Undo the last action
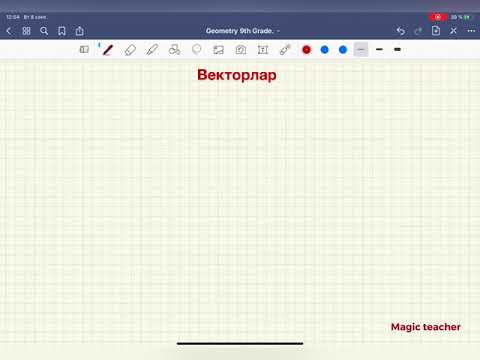This screenshot has height=360, width=480. [401, 31]
